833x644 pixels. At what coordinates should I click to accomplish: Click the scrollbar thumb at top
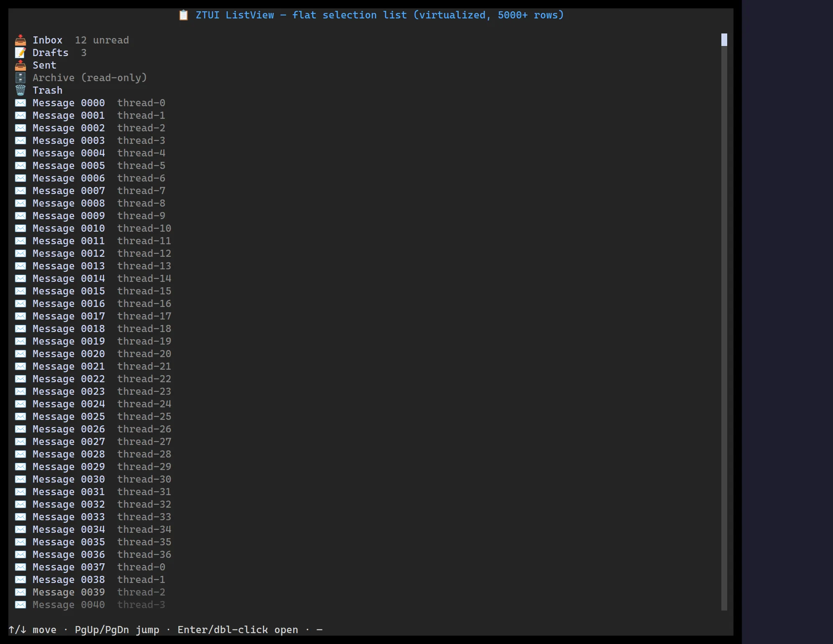(724, 40)
